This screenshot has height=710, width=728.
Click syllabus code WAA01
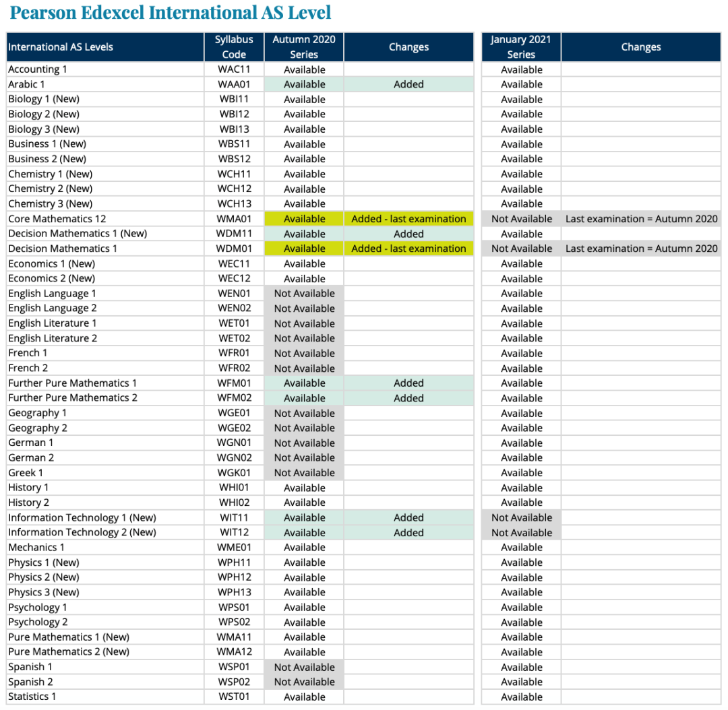234,84
